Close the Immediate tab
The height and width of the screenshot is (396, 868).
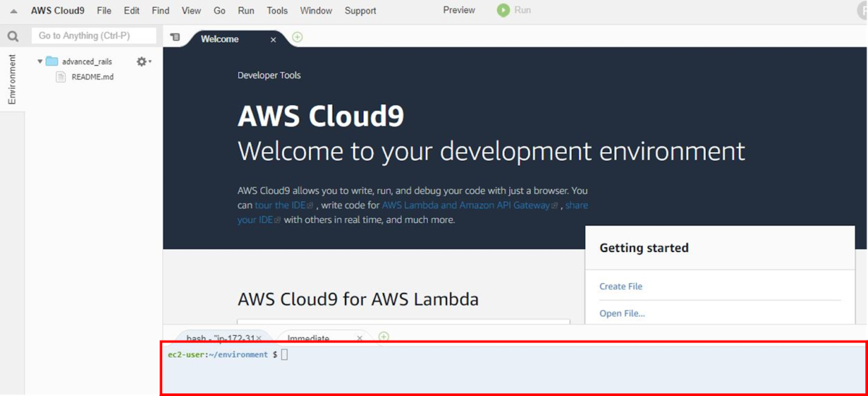(359, 338)
